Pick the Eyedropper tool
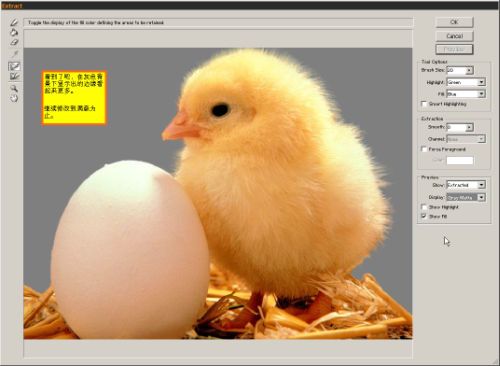The width and height of the screenshot is (500, 366). [14, 54]
